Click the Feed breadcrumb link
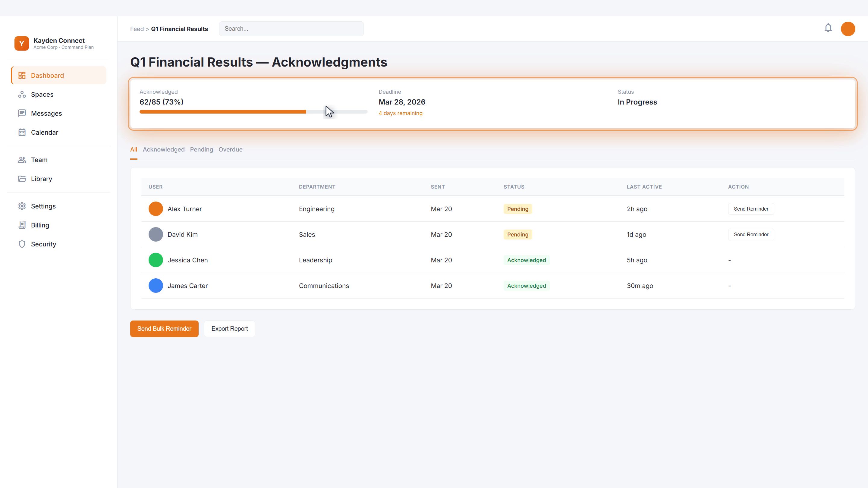This screenshot has width=868, height=488. click(x=137, y=29)
